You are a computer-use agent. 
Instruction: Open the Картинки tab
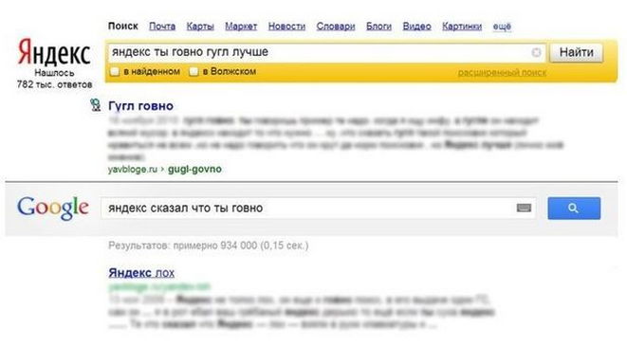pos(462,27)
